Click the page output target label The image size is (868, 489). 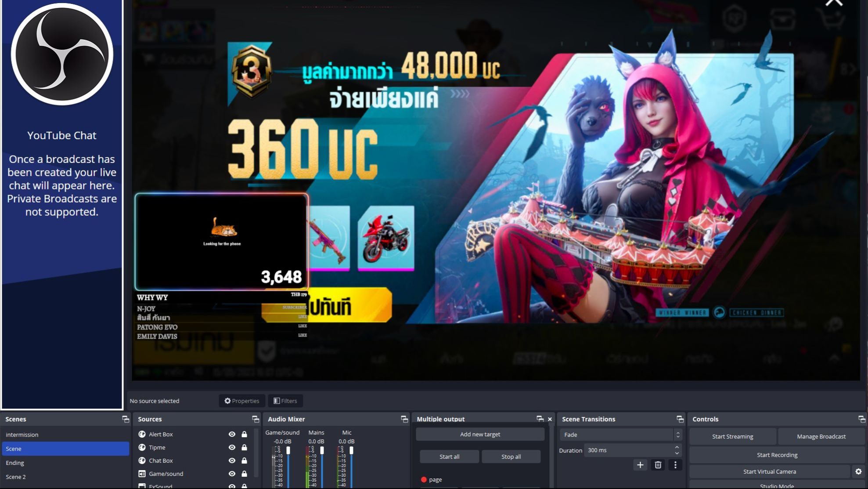tap(435, 480)
